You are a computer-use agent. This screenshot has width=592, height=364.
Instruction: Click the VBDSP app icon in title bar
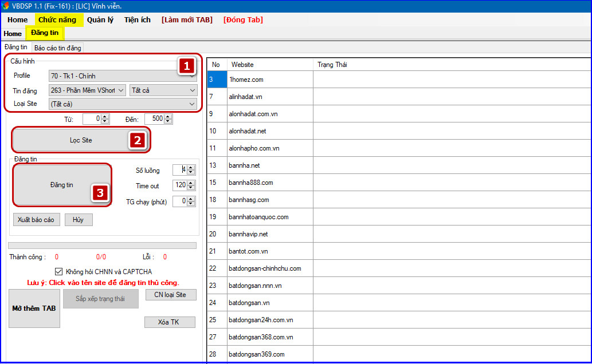(x=5, y=6)
